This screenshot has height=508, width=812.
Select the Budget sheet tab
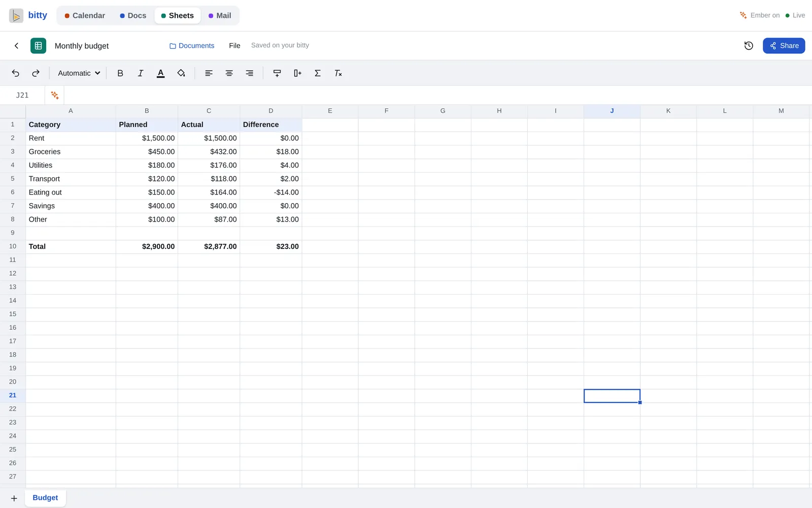click(x=45, y=498)
